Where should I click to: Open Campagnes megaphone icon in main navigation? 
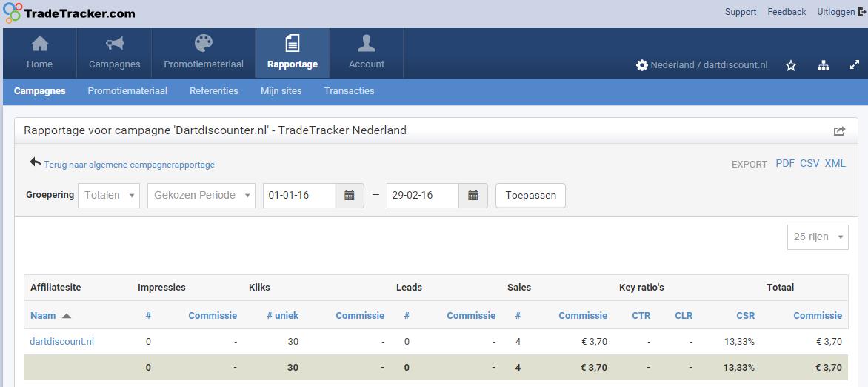[115, 43]
